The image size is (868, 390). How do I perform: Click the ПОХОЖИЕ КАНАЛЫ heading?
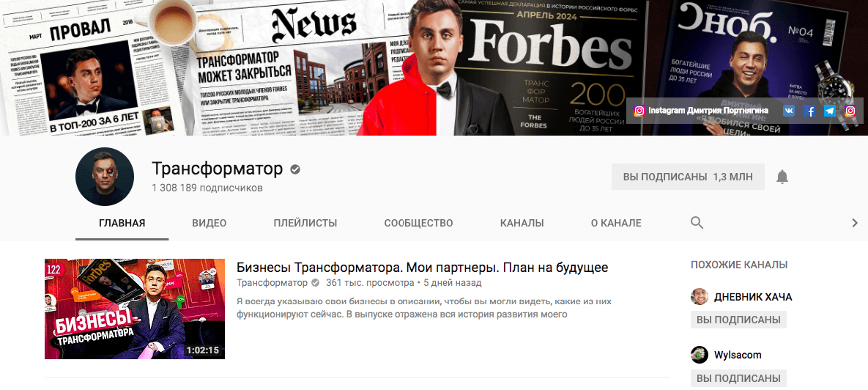click(739, 265)
